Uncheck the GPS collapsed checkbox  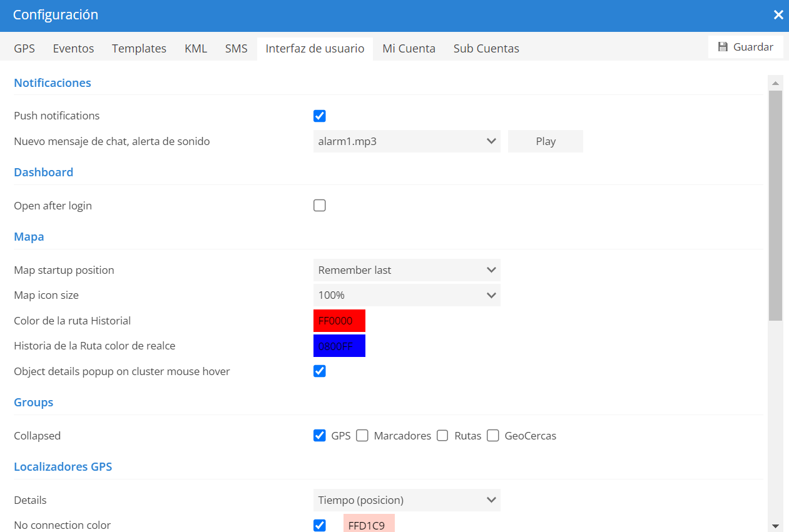click(x=320, y=436)
